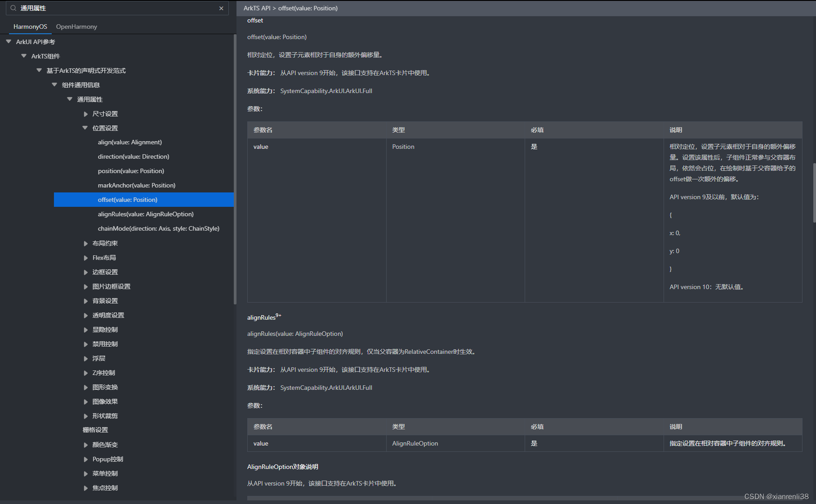Click the ArkTS API breadcrumb
Screen dimensions: 816x504
[x=257, y=8]
